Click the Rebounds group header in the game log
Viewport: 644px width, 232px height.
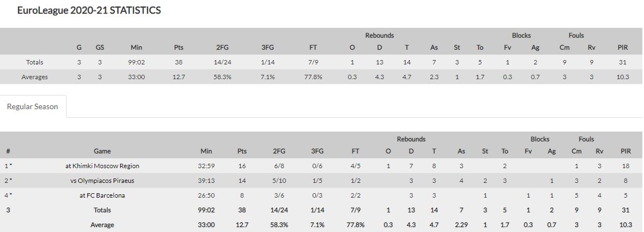pos(411,139)
